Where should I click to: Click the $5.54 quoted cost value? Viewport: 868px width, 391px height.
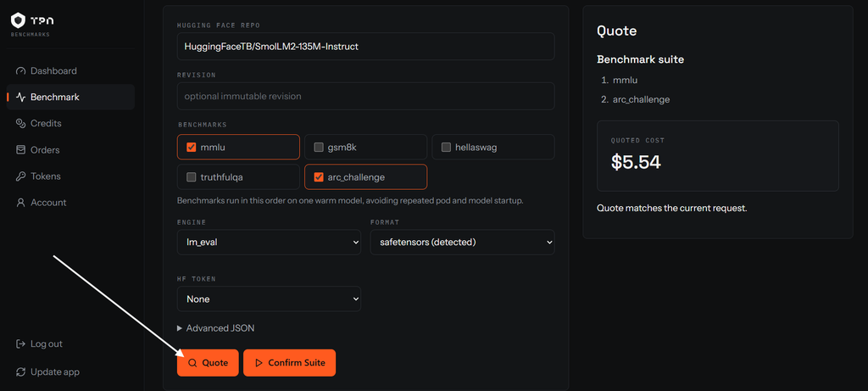click(x=636, y=162)
